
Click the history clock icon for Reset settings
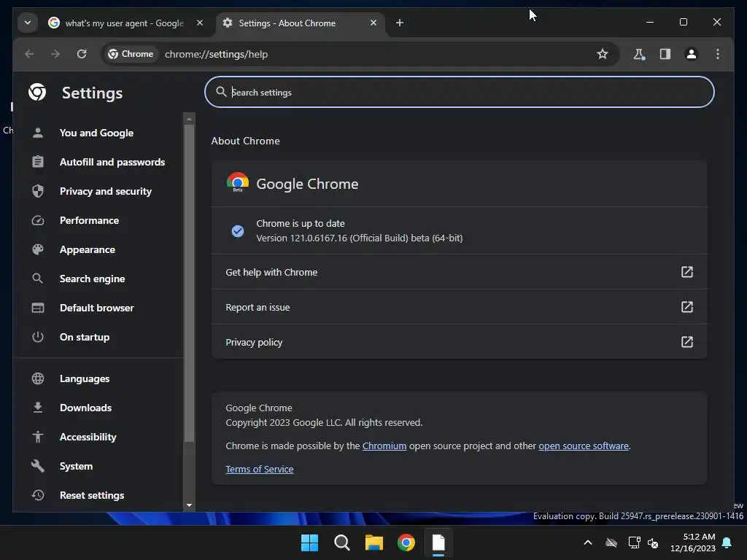38,495
